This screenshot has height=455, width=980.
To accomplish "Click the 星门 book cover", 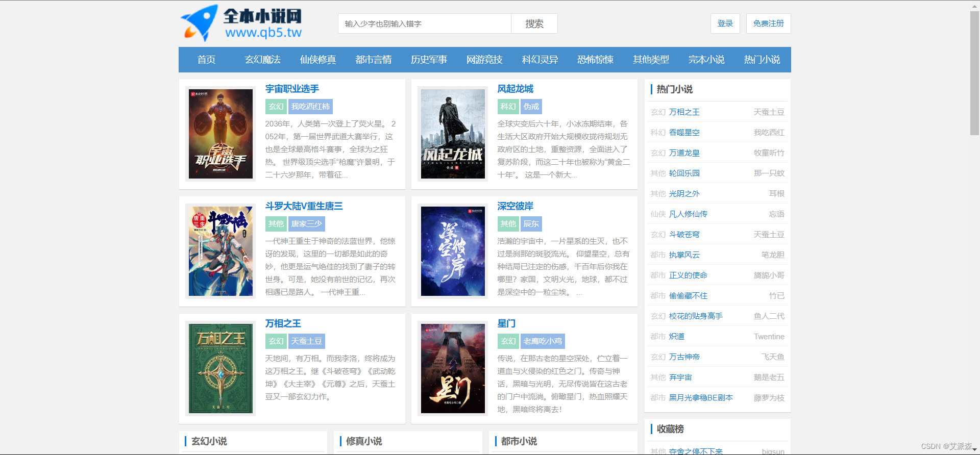I will pyautogui.click(x=453, y=368).
